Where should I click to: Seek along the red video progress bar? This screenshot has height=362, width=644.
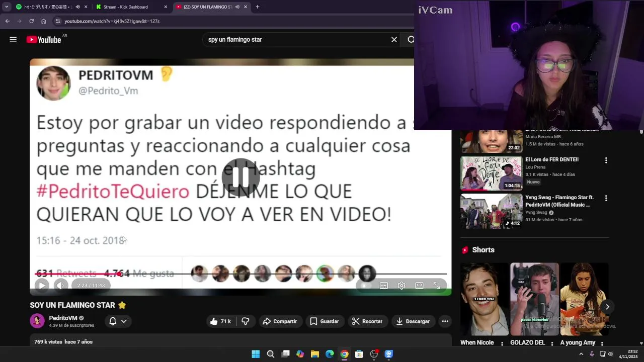point(240,274)
